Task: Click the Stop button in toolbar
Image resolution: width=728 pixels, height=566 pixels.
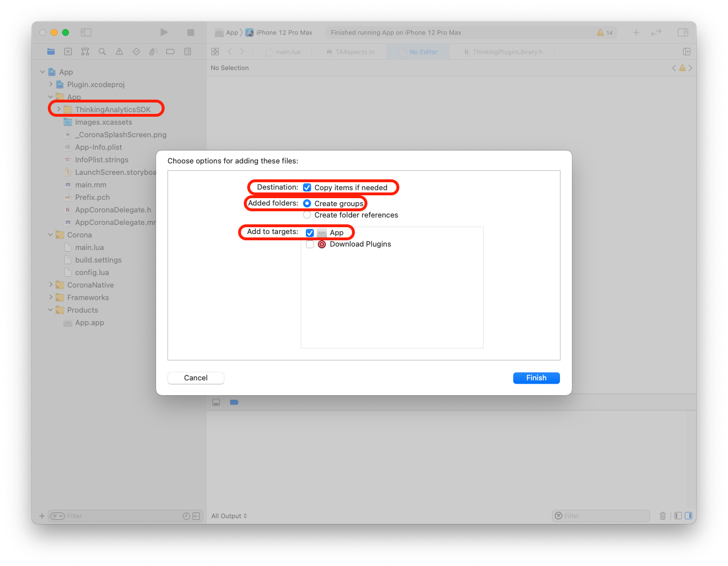Action: pos(191,32)
